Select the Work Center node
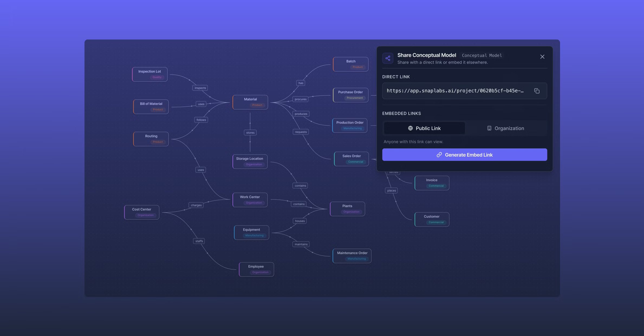Image resolution: width=644 pixels, height=336 pixels. click(250, 200)
